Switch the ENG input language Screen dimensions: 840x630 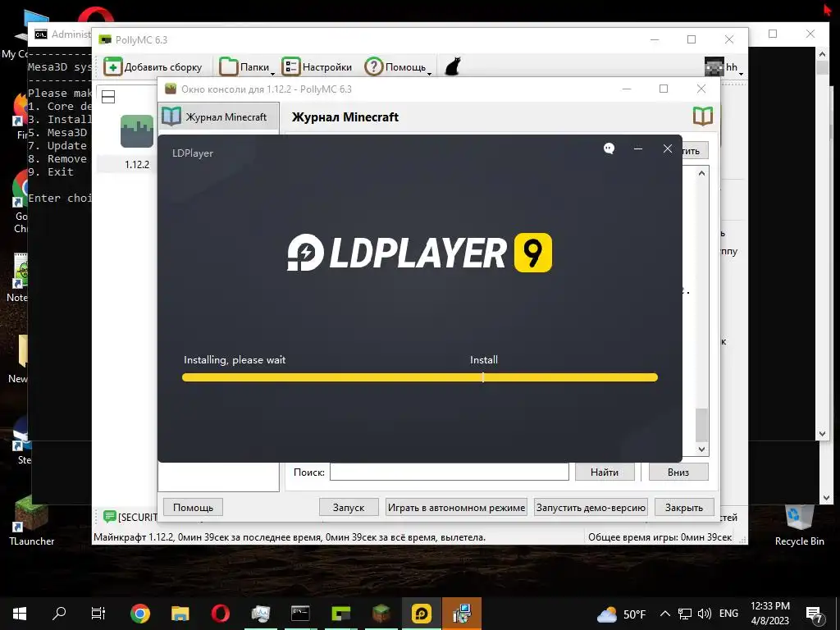tap(728, 614)
